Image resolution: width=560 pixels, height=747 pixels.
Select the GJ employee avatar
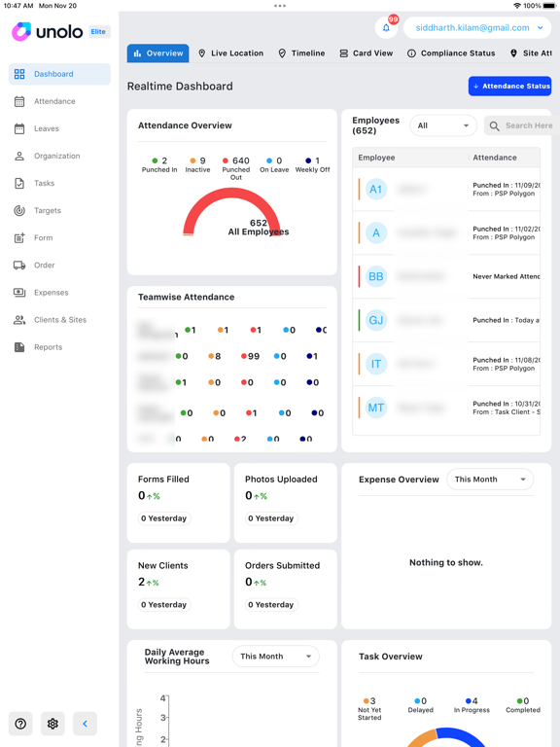pyautogui.click(x=375, y=320)
